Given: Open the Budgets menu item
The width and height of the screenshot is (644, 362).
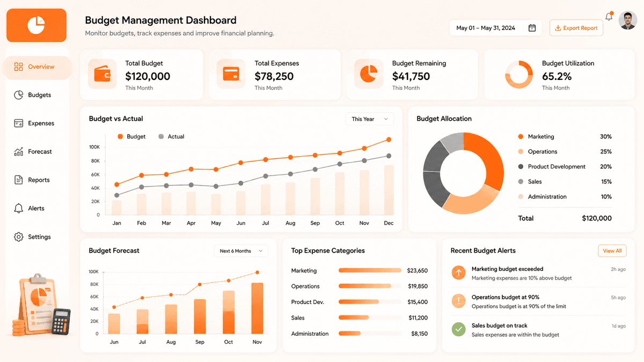Looking at the screenshot, I should (36, 95).
